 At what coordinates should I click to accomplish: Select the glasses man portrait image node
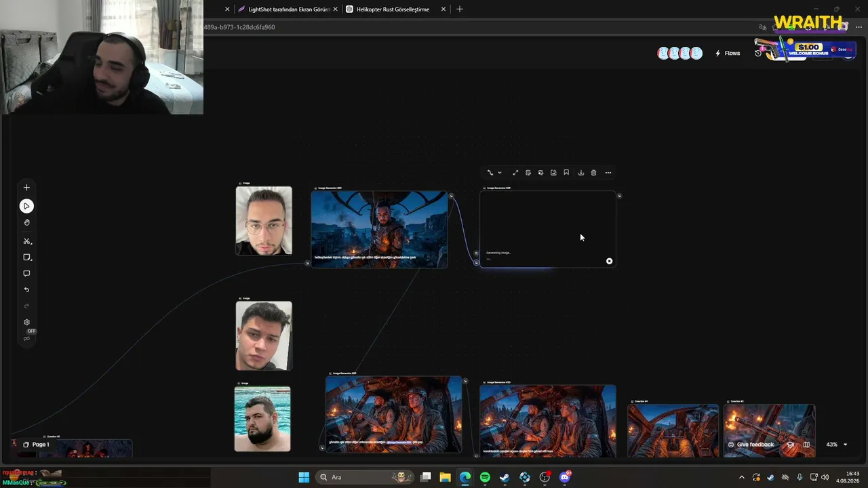click(x=264, y=221)
